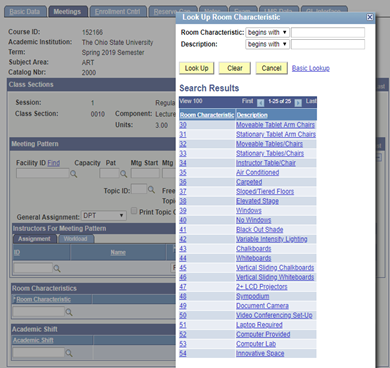Open Description 'begins with' operator dropdown

267,44
